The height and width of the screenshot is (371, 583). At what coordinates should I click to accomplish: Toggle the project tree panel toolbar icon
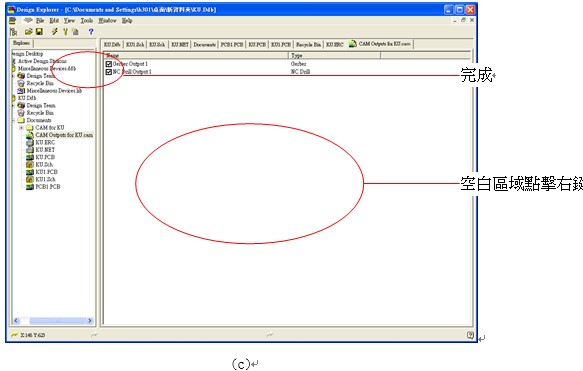coord(14,32)
